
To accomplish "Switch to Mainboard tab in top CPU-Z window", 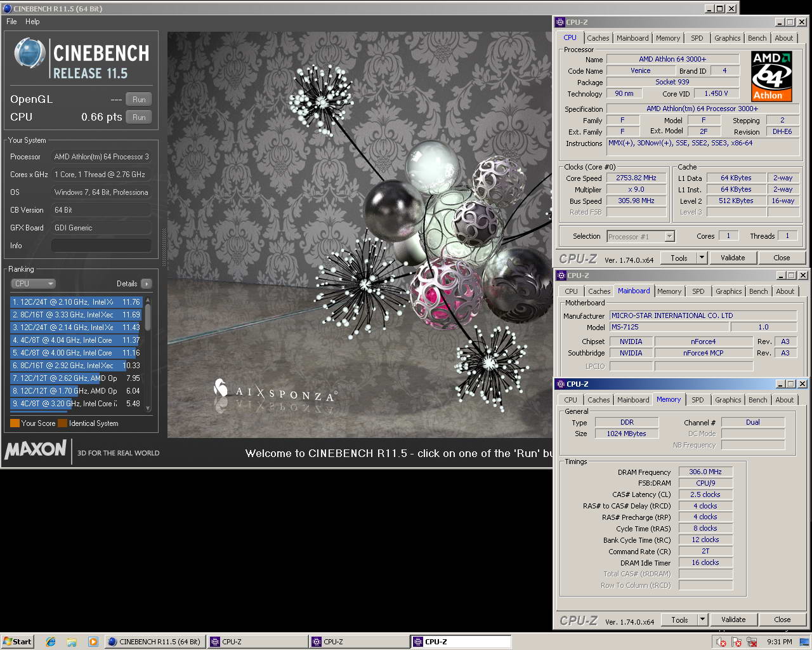I will coord(632,38).
